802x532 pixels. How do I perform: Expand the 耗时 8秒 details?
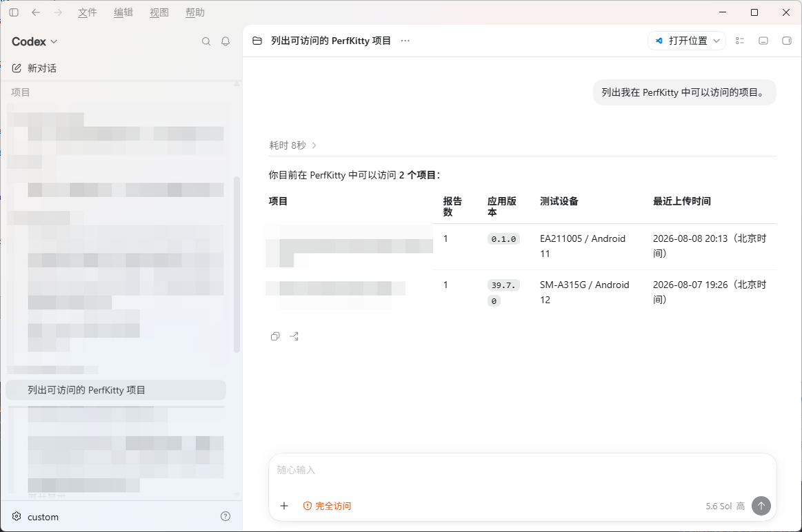[x=293, y=145]
